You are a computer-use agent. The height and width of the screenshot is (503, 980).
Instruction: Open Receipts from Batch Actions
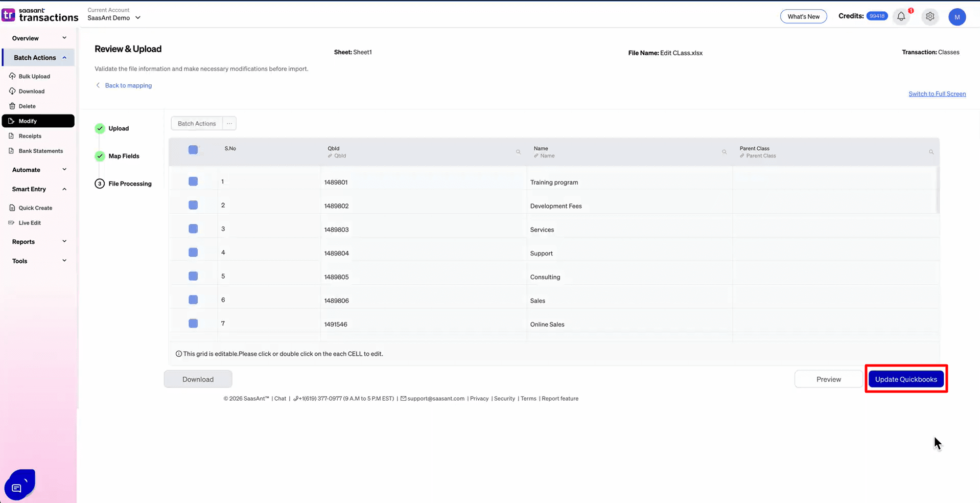(31, 135)
